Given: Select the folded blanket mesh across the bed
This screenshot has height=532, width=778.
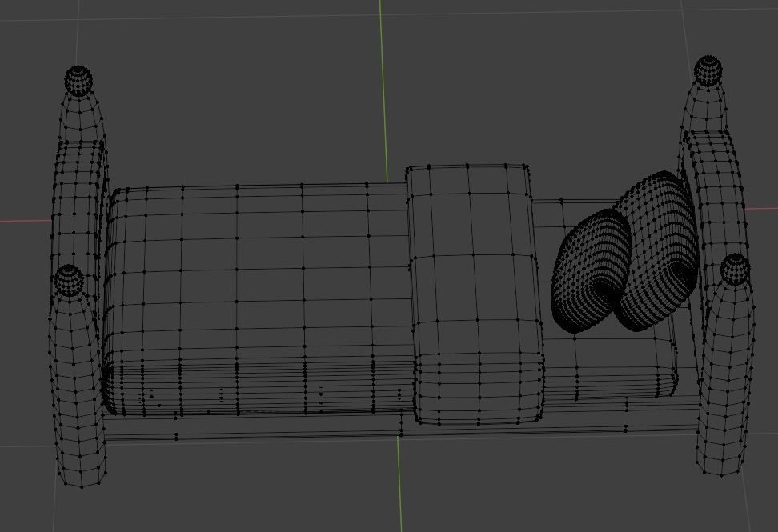Looking at the screenshot, I should pyautogui.click(x=475, y=294).
